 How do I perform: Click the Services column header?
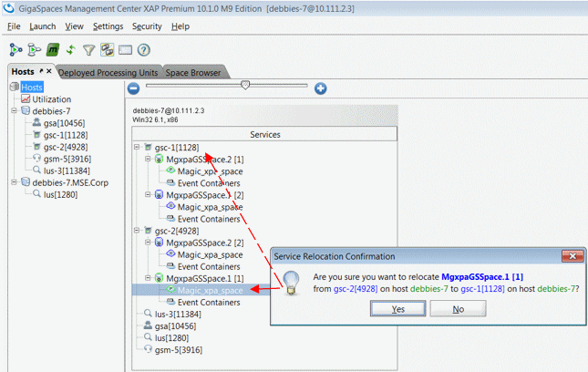pos(264,134)
